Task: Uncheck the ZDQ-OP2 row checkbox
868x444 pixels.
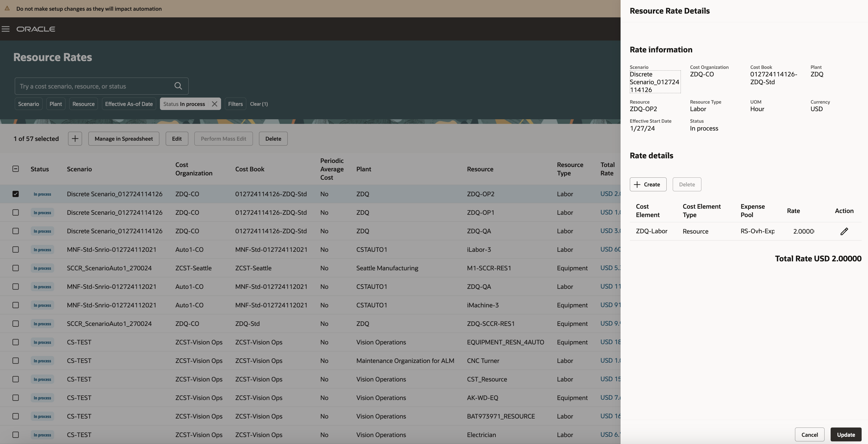Action: [x=16, y=194]
